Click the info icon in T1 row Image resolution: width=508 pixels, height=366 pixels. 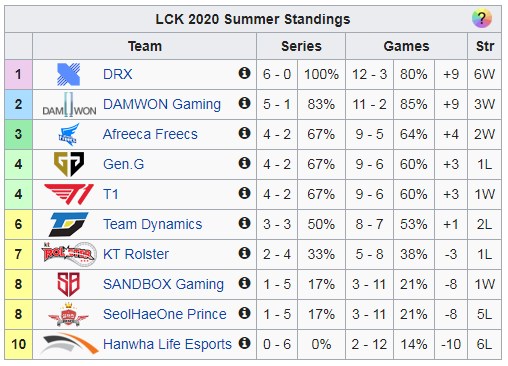(244, 193)
